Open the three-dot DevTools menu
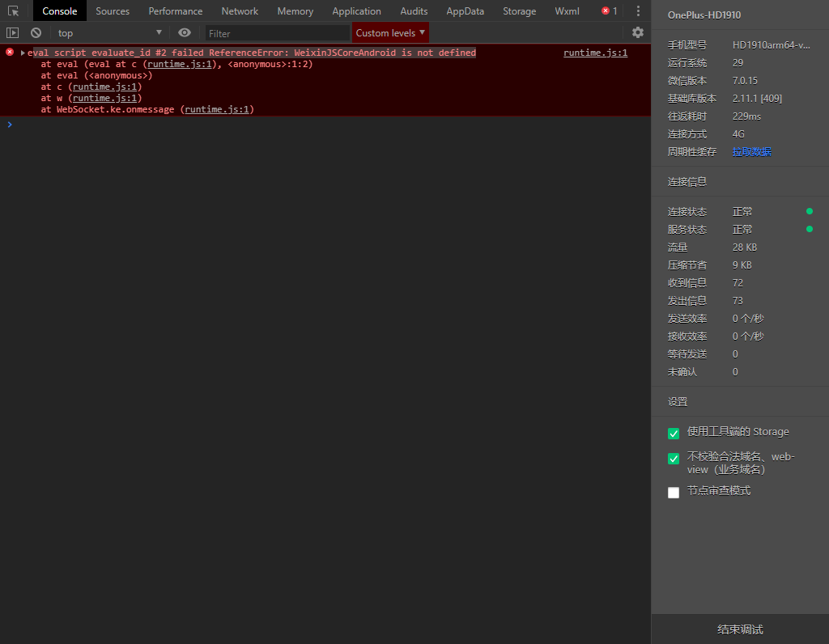This screenshot has height=644, width=829. click(x=638, y=11)
